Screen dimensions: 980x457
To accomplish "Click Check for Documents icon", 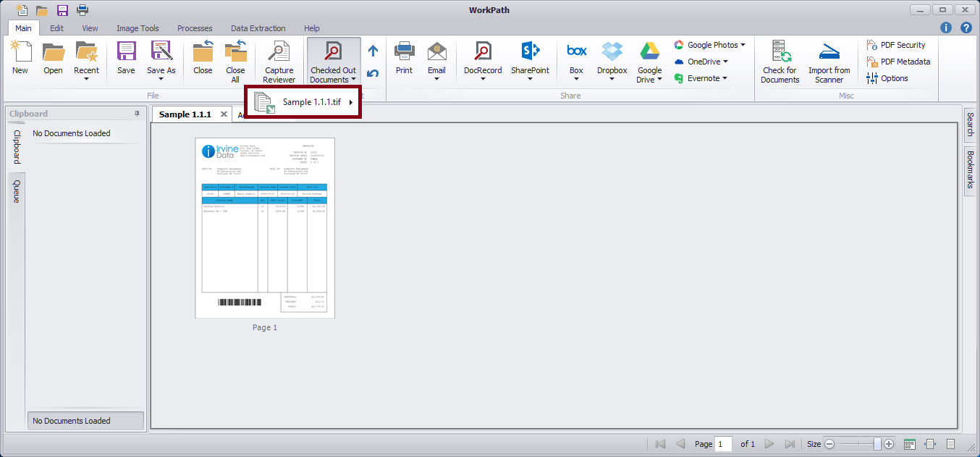I will click(x=780, y=52).
